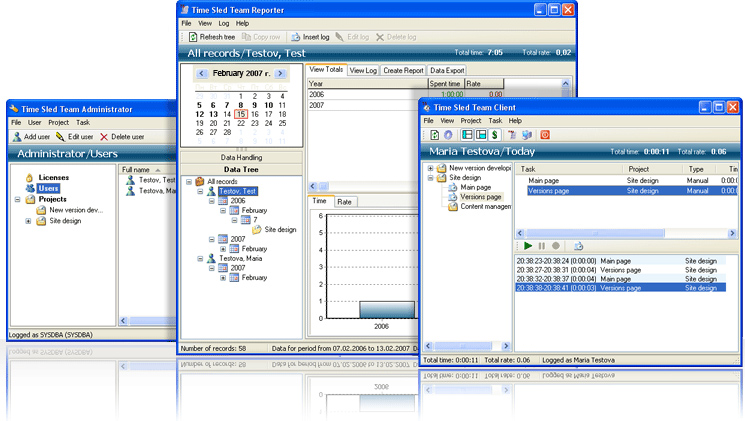
Task: Expand New version development in Client tree
Action: pyautogui.click(x=430, y=168)
